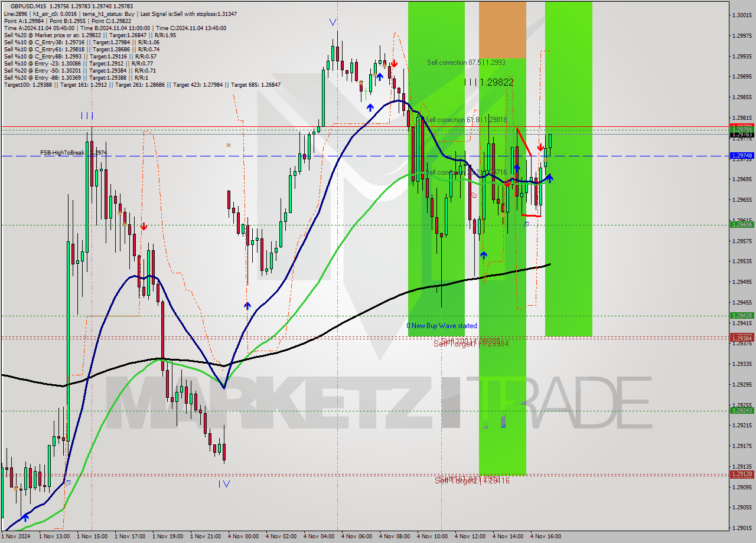
Task: Click the green 1.29606 price label
Action: (742, 225)
